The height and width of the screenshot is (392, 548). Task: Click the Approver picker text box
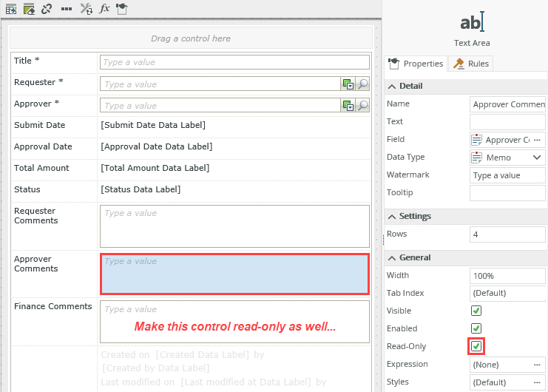pos(220,106)
